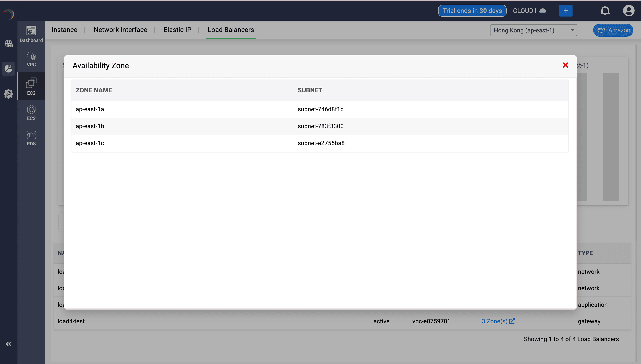
Task: Open the Hong Kong region dropdown
Action: [533, 30]
